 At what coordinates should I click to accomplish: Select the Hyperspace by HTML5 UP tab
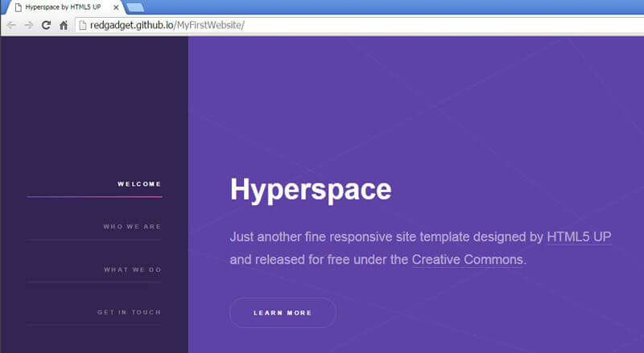coord(64,7)
